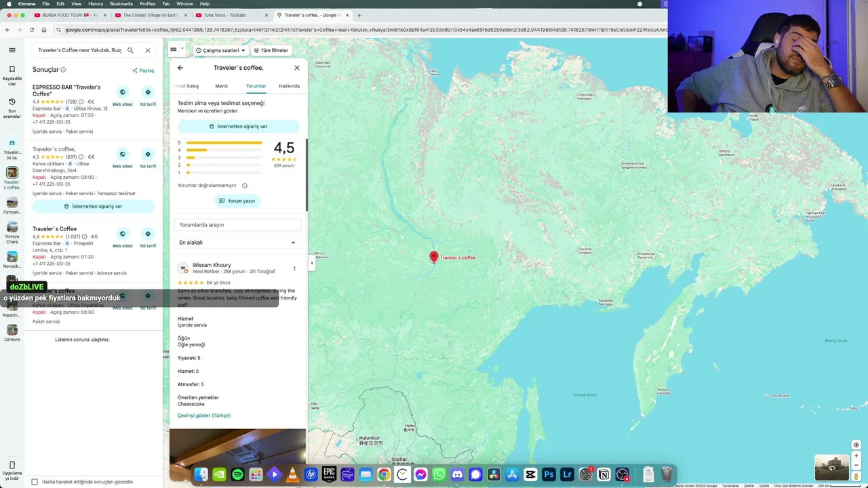
Task: Focus the Yorumlarda arayın search field
Action: coord(237,224)
